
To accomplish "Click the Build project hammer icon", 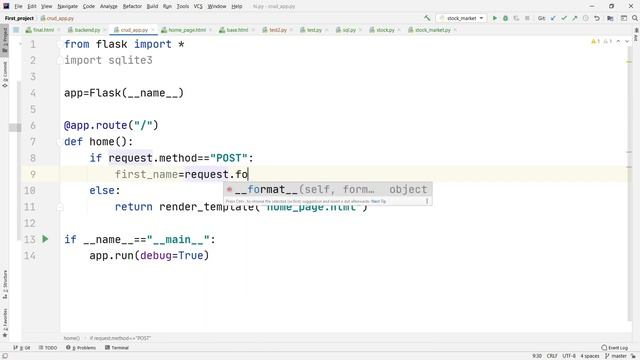I will (427, 18).
